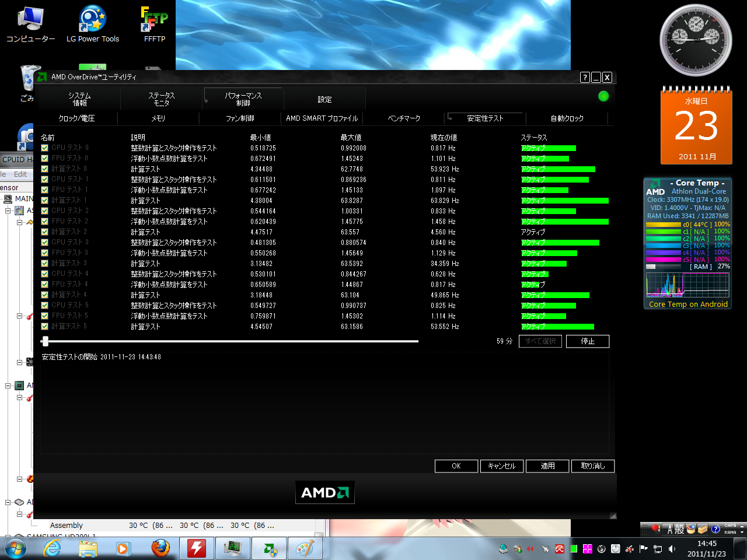
Task: Open the ベンチマーク sub-tab
Action: pos(404,118)
